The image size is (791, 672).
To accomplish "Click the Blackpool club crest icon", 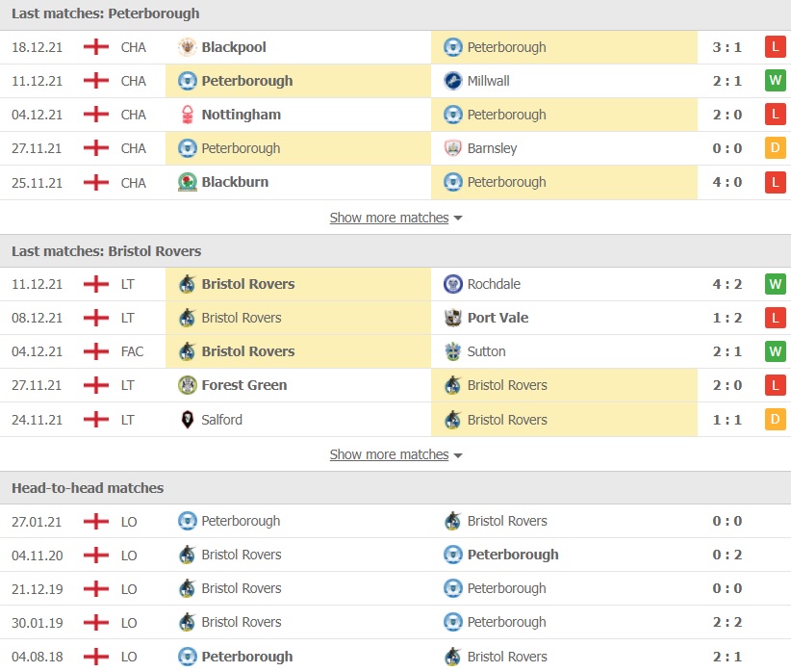I will click(187, 47).
